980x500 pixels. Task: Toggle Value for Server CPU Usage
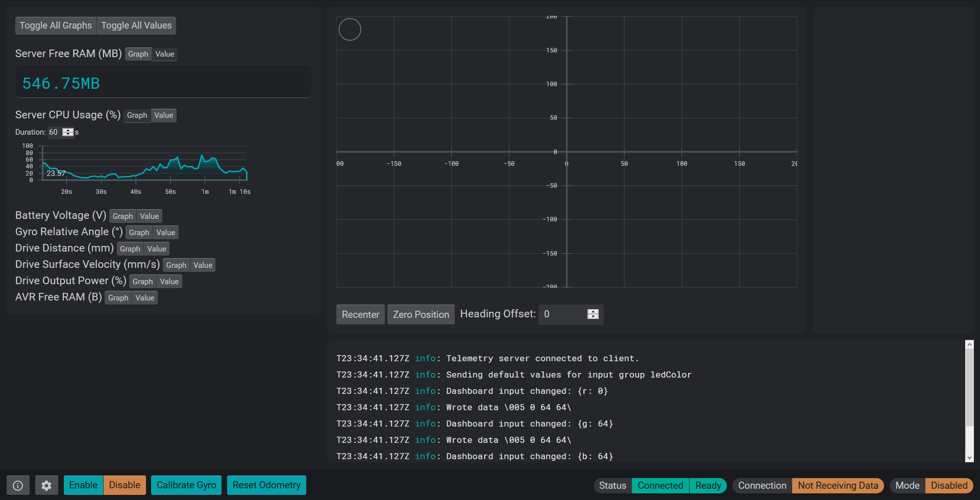[164, 115]
